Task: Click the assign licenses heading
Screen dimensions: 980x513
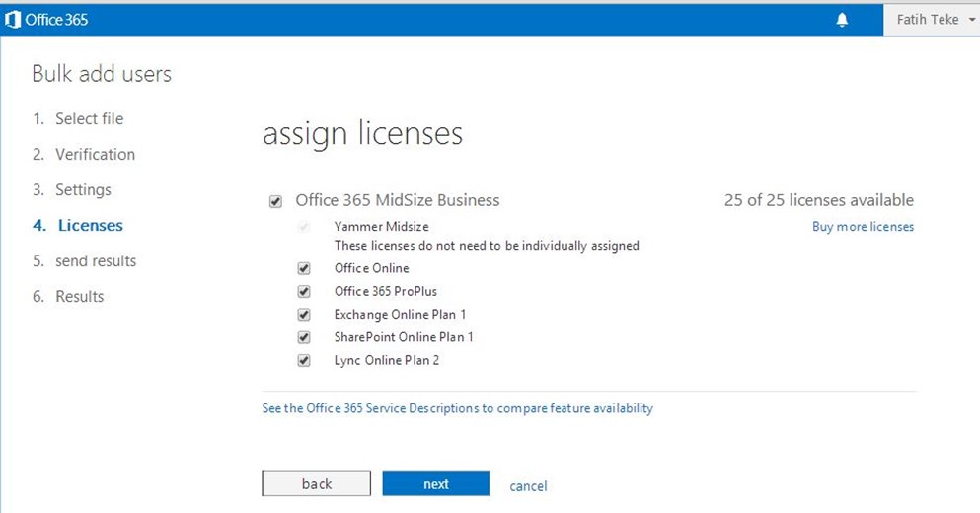Action: coord(362,134)
